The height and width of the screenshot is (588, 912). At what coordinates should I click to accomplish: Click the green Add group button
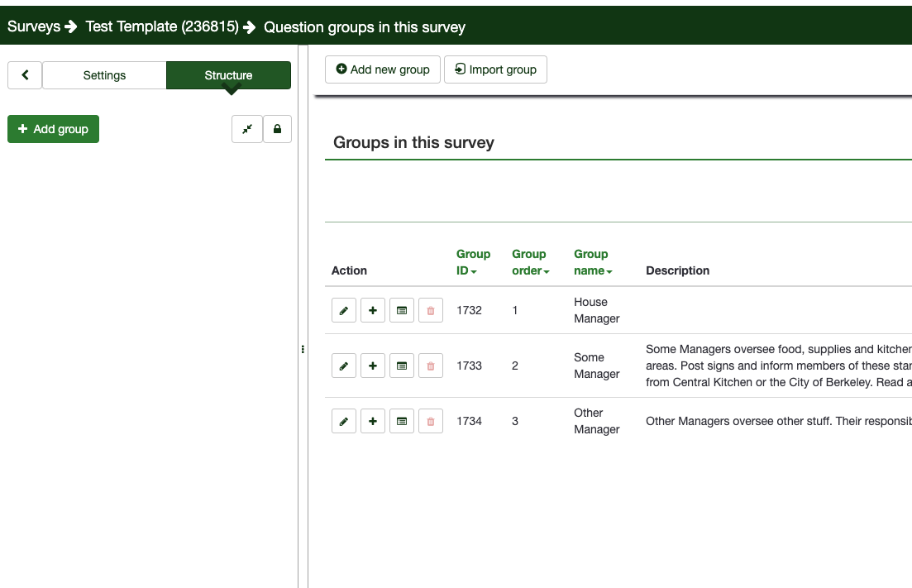[x=53, y=129]
